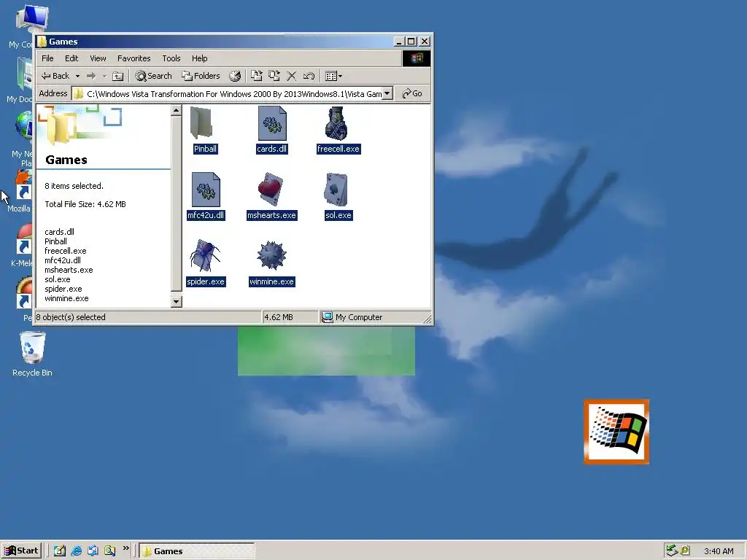Expand quick launch overflow chevron
The width and height of the screenshot is (747, 560).
(126, 548)
